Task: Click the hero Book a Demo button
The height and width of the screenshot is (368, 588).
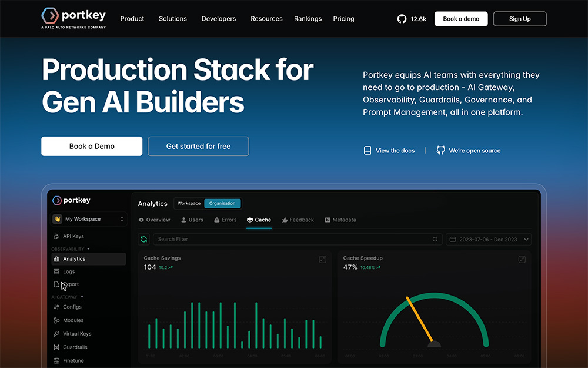Action: click(x=92, y=146)
